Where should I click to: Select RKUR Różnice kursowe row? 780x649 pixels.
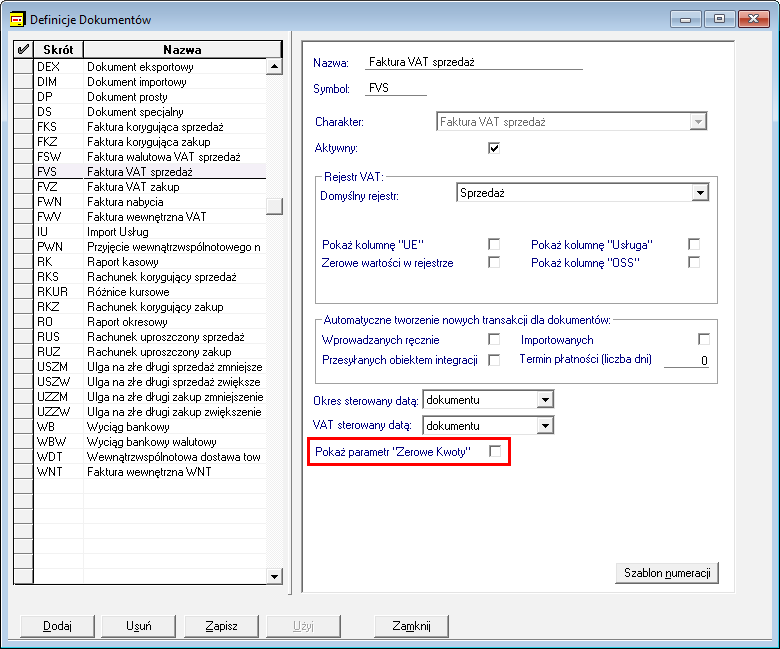(150, 291)
